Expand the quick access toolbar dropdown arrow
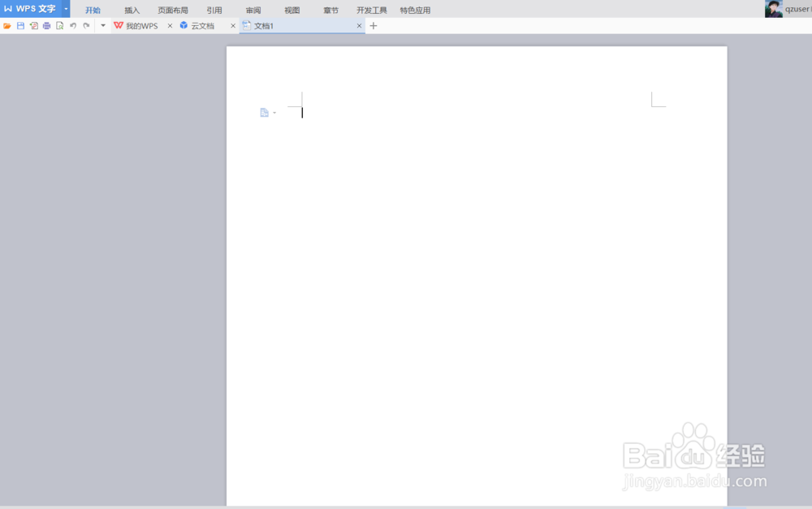Image resolution: width=812 pixels, height=509 pixels. click(103, 25)
